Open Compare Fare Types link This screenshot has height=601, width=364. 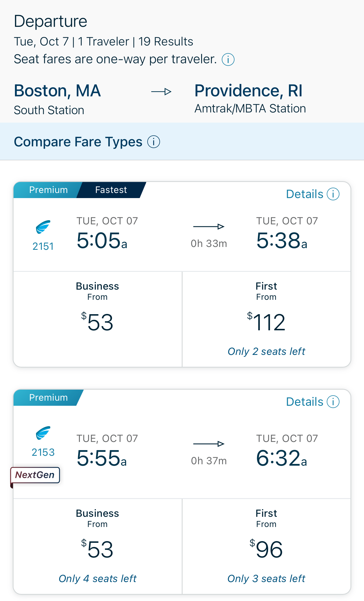click(x=78, y=142)
